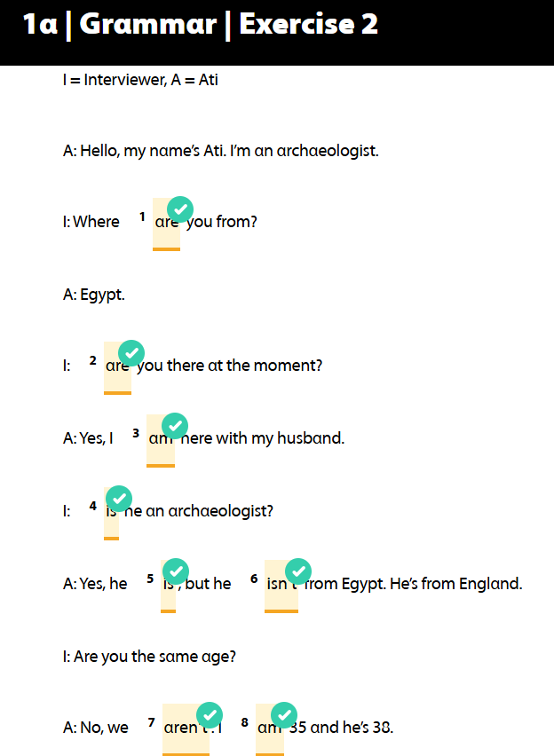Click the green checkmark on answer 1
The height and width of the screenshot is (756, 554).
[180, 209]
